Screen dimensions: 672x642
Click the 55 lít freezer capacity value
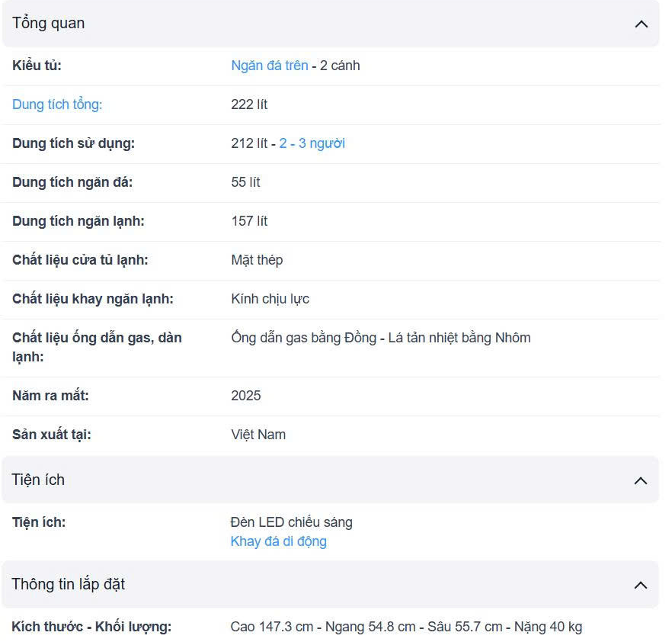tap(245, 182)
